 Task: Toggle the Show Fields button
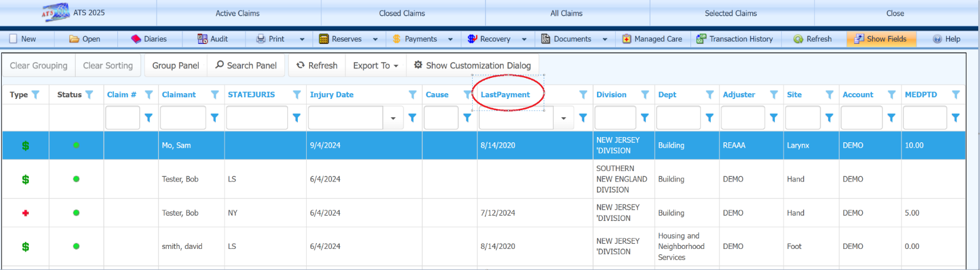880,39
